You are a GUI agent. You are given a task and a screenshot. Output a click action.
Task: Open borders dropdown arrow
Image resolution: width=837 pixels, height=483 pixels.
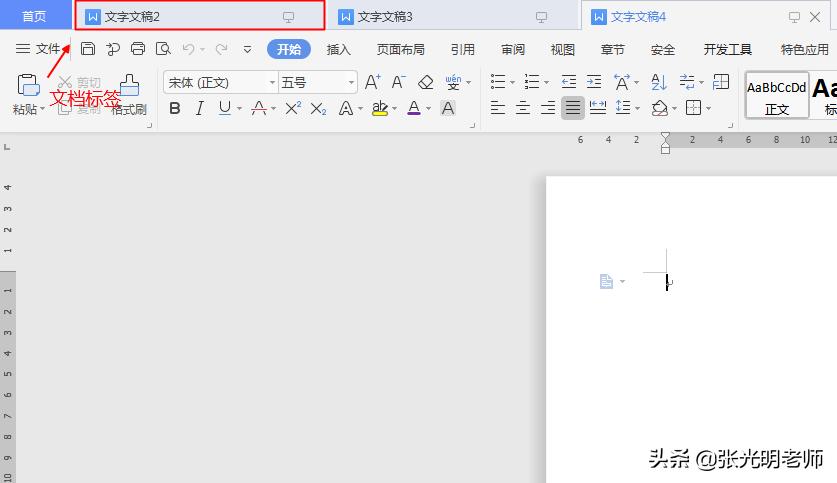click(x=708, y=109)
